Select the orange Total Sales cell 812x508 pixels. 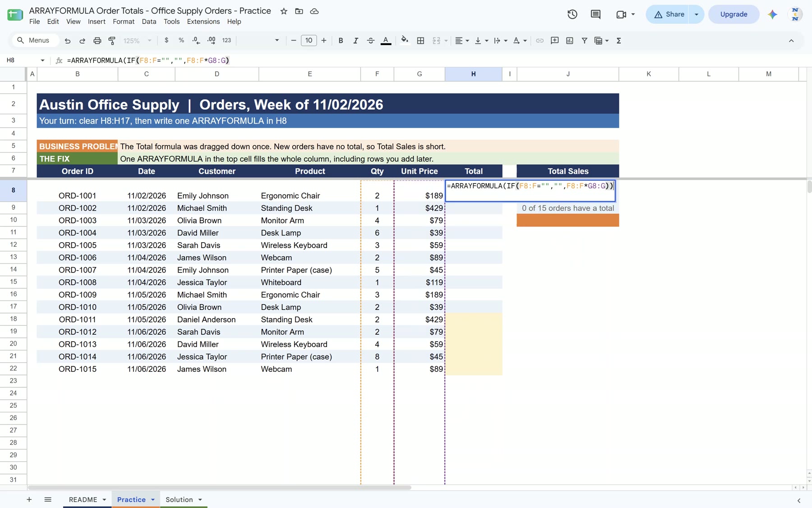pos(567,220)
